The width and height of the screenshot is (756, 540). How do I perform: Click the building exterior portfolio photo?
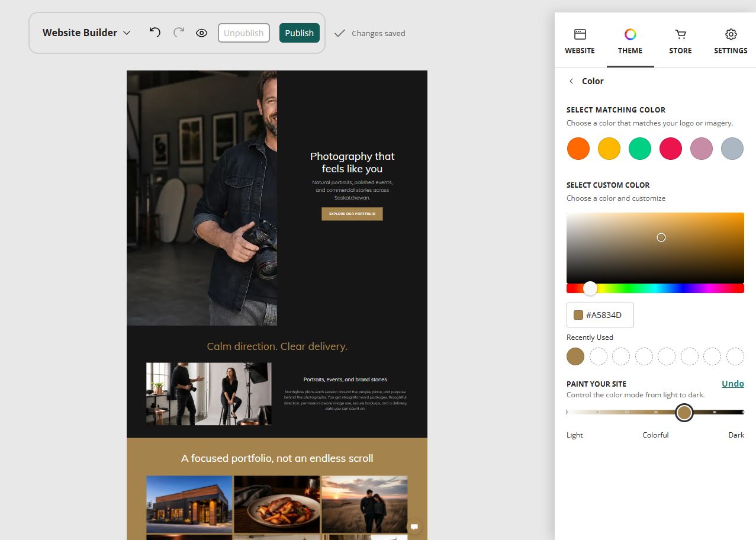tap(189, 504)
